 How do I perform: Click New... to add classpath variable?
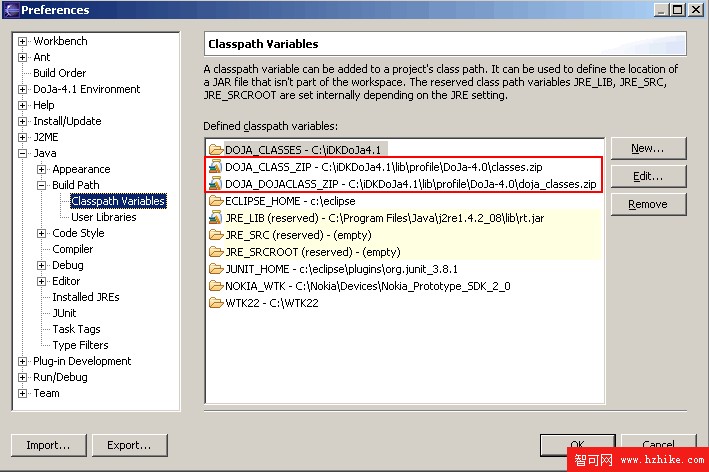point(648,148)
